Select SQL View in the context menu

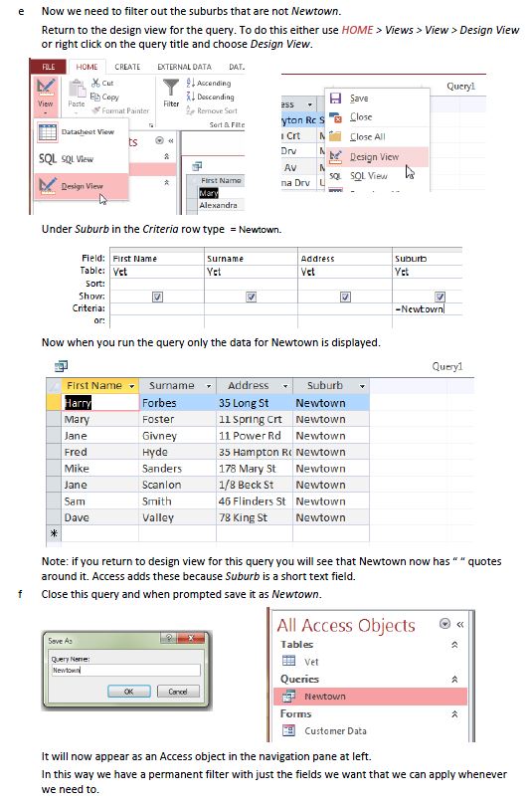coord(377,176)
